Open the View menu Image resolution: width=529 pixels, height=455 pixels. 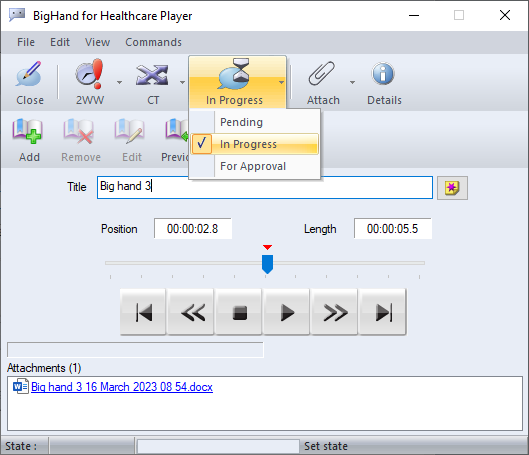(x=97, y=42)
